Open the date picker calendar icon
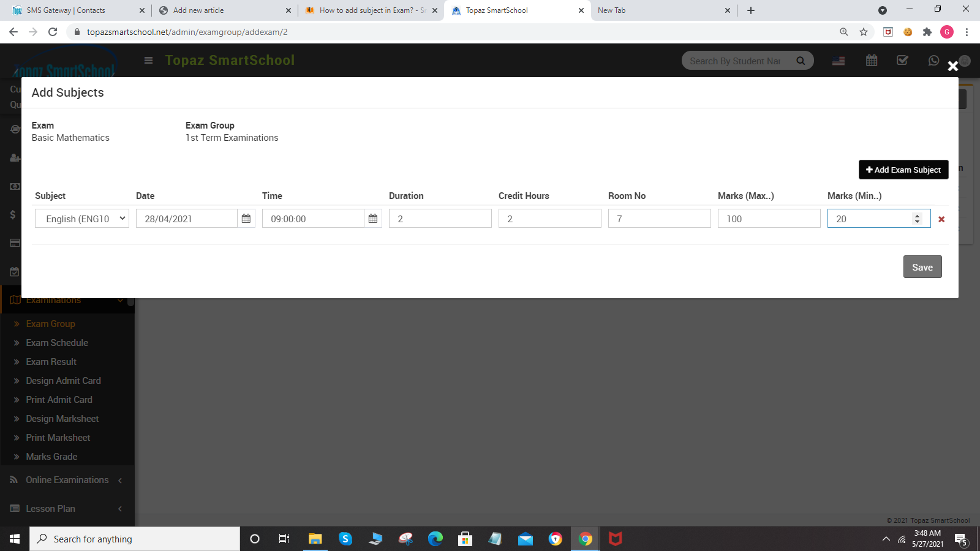Image resolution: width=980 pixels, height=551 pixels. point(246,219)
